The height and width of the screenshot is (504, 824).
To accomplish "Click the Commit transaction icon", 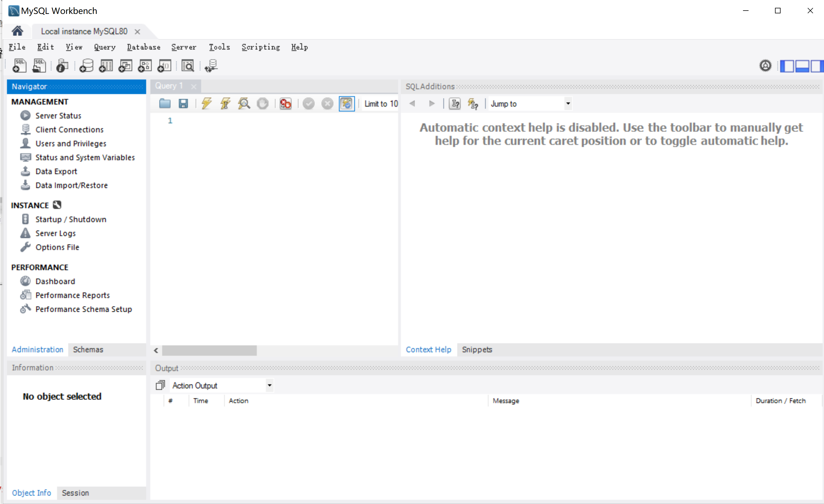I will (308, 104).
